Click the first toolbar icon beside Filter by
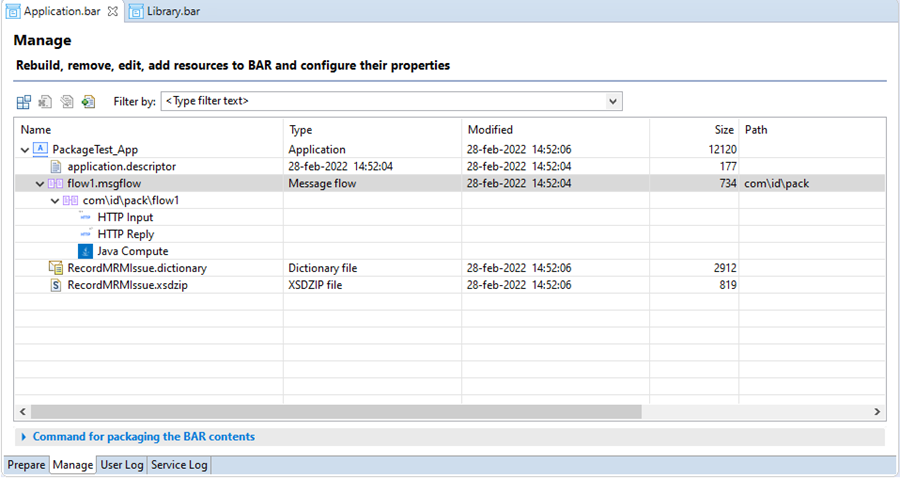The image size is (900, 479). (x=24, y=102)
